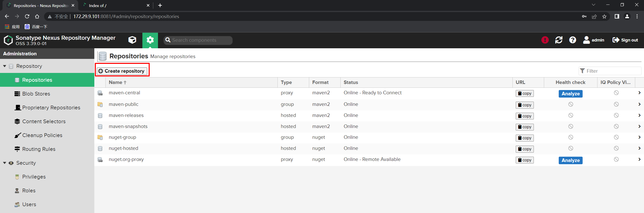Click the refresh icon in Nexus header
Image resolution: width=644 pixels, height=213 pixels.
tap(559, 40)
